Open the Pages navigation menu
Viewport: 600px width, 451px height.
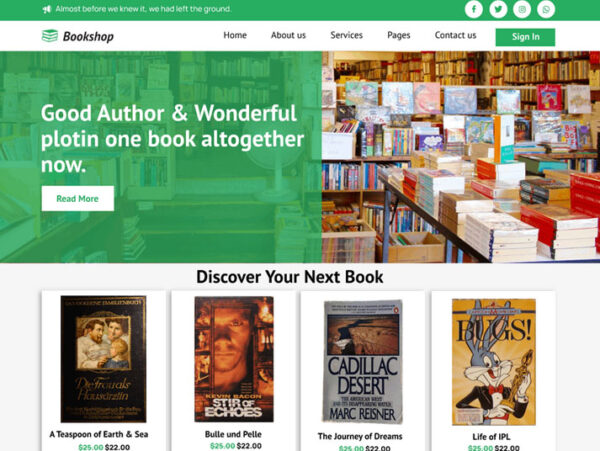(x=399, y=35)
